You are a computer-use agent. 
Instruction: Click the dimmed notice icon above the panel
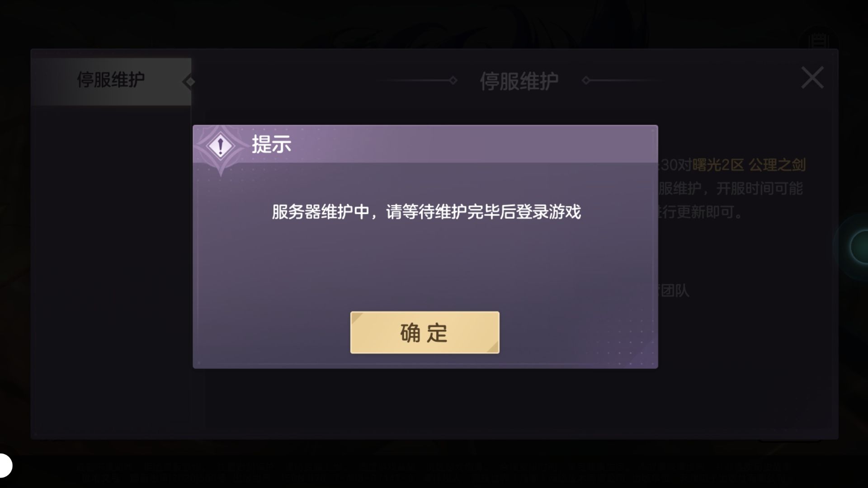click(819, 41)
